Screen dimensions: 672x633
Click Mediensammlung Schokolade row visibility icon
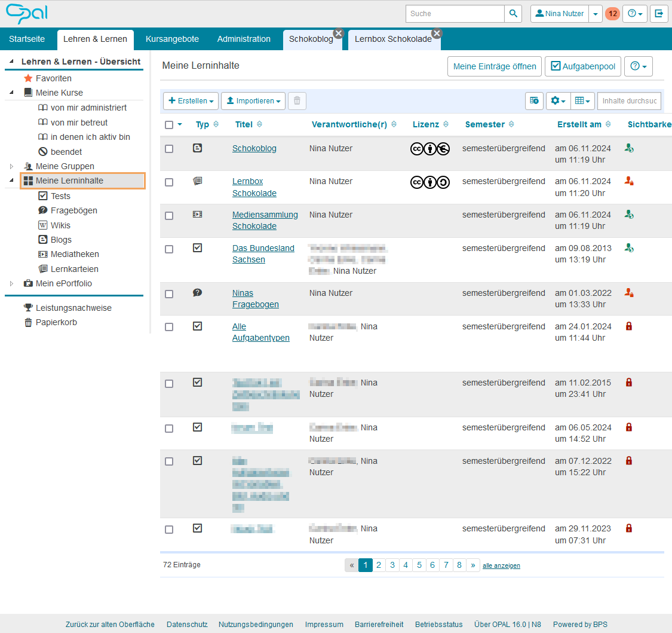coord(629,215)
